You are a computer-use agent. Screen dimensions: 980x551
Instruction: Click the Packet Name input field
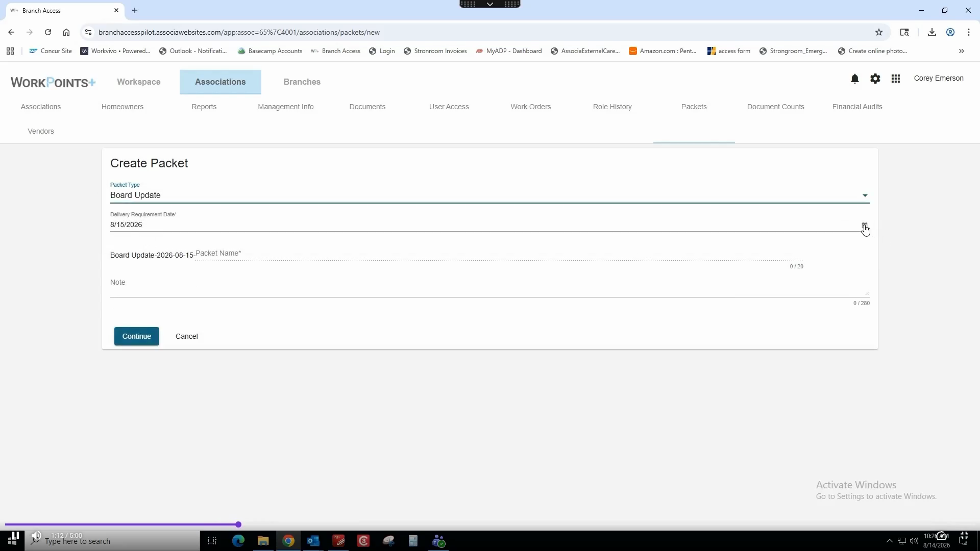pyautogui.click(x=499, y=254)
